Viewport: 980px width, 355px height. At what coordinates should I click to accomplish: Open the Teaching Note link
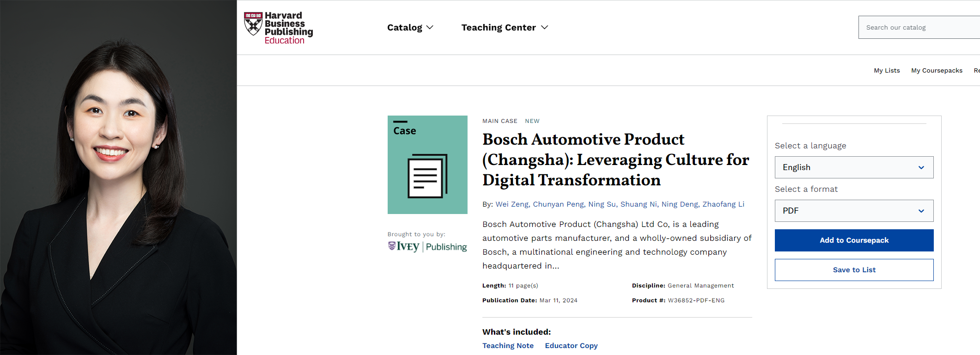point(508,346)
